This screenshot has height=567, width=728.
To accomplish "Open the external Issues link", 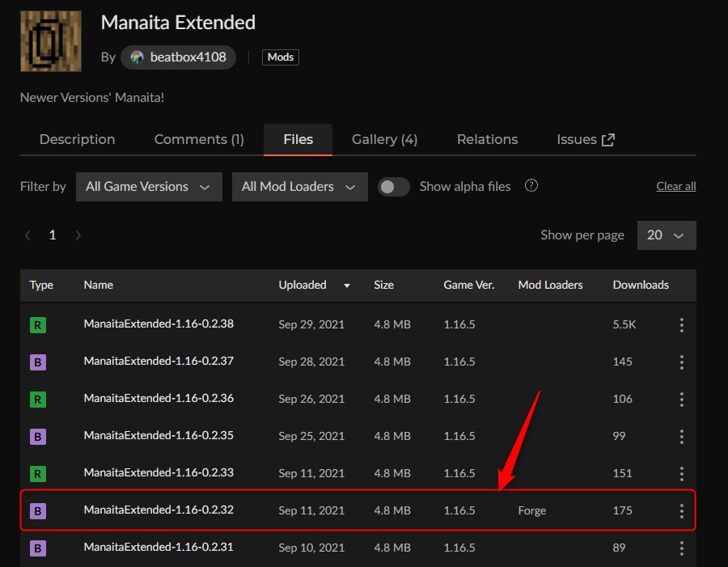I will [586, 139].
